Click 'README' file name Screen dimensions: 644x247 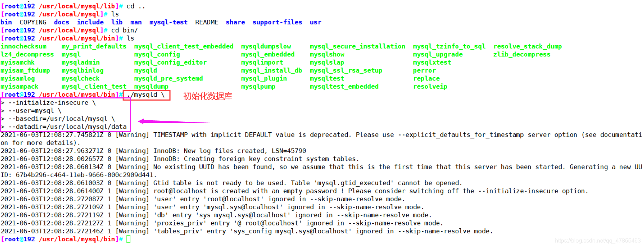(x=207, y=22)
